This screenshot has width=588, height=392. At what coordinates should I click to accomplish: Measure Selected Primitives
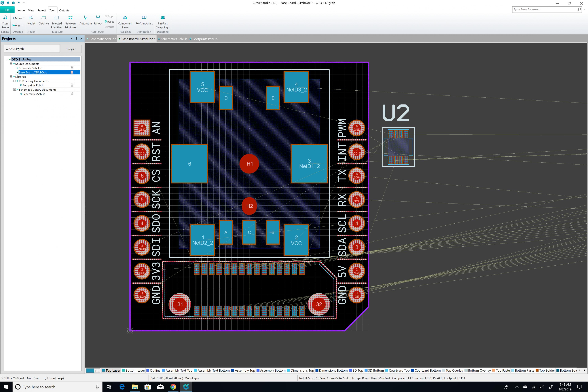click(x=57, y=22)
